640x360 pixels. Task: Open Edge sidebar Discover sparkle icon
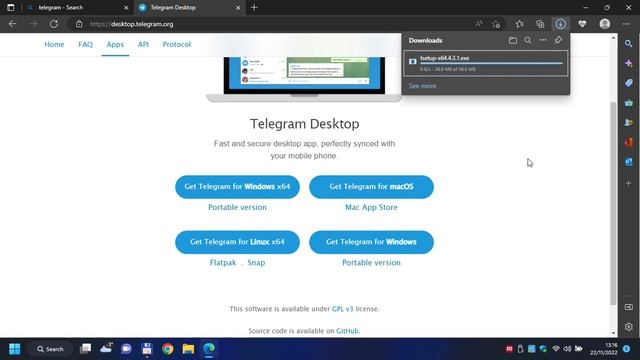(x=629, y=63)
